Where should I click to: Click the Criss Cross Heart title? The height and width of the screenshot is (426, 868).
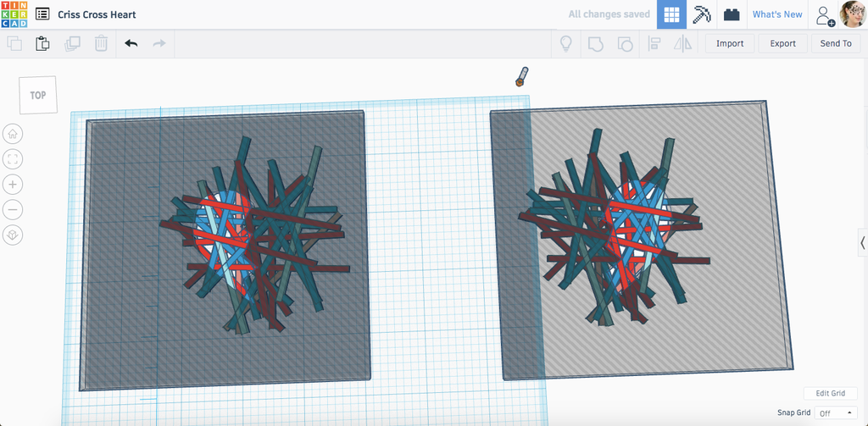[x=97, y=14]
